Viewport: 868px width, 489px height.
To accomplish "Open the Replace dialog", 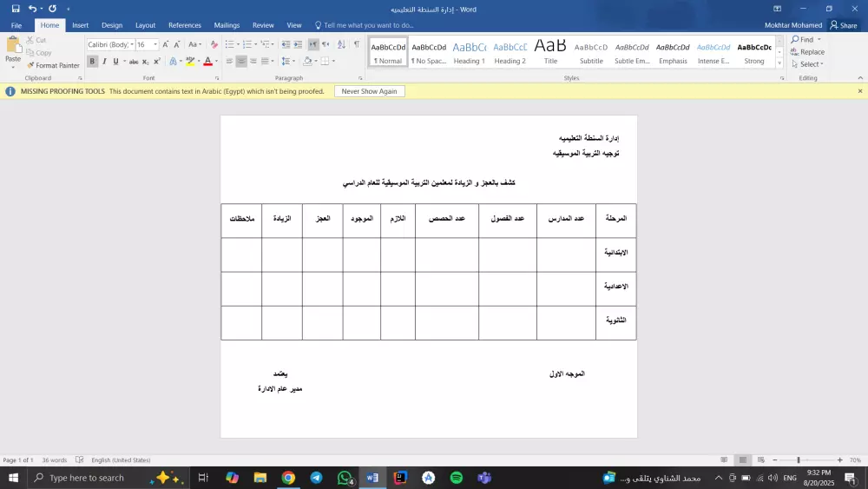I will tap(807, 52).
